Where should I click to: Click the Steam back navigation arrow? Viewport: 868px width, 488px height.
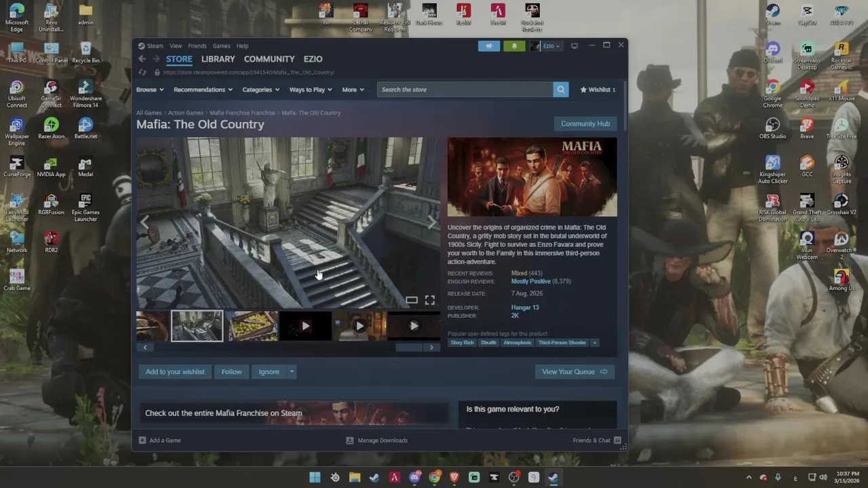[x=142, y=59]
